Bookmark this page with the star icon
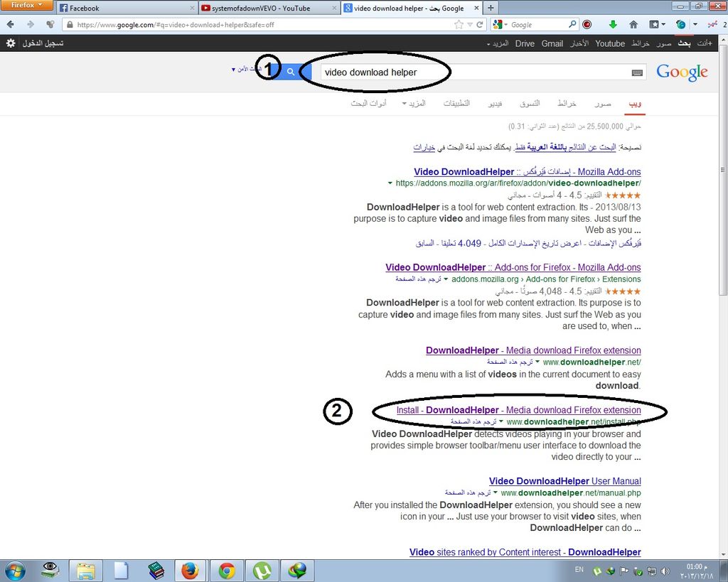The width and height of the screenshot is (728, 582). [x=459, y=25]
